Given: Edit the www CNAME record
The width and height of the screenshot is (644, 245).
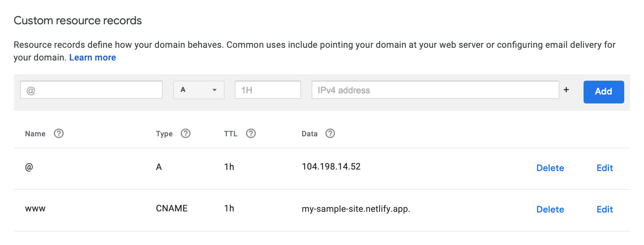Looking at the screenshot, I should click(604, 210).
